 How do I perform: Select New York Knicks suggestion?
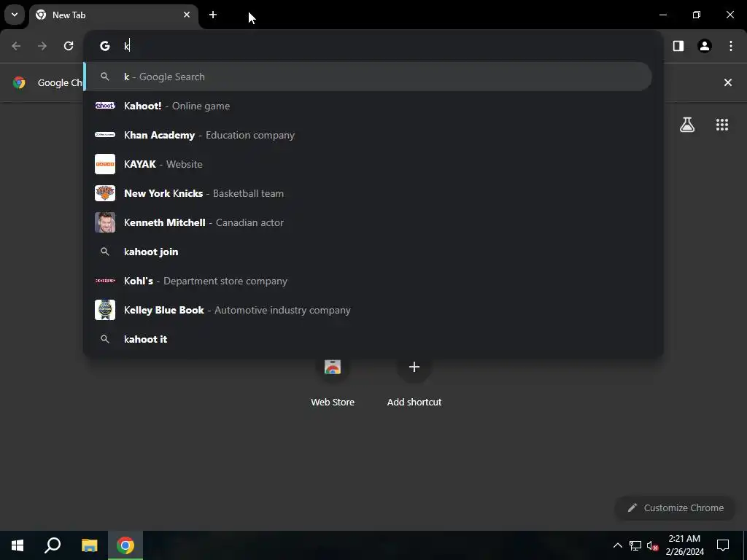[373, 193]
